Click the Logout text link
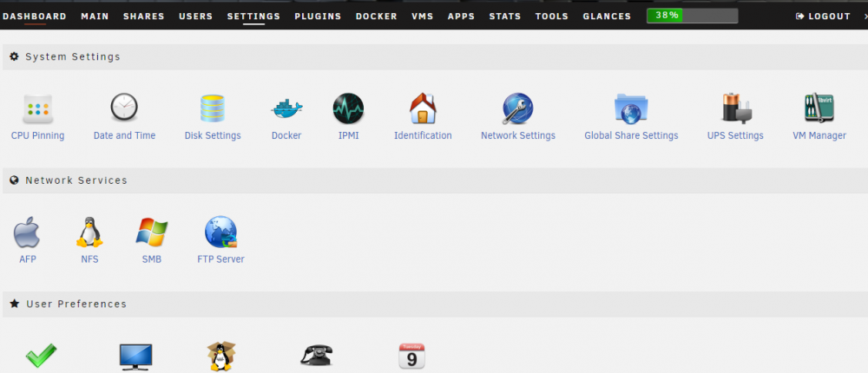Image resolution: width=868 pixels, height=373 pixels. click(829, 16)
